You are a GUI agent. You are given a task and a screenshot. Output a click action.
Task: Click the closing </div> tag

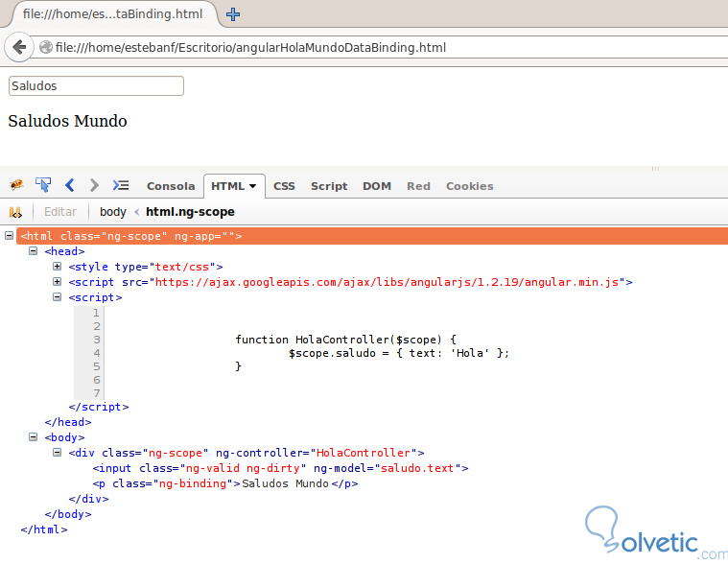(88, 499)
